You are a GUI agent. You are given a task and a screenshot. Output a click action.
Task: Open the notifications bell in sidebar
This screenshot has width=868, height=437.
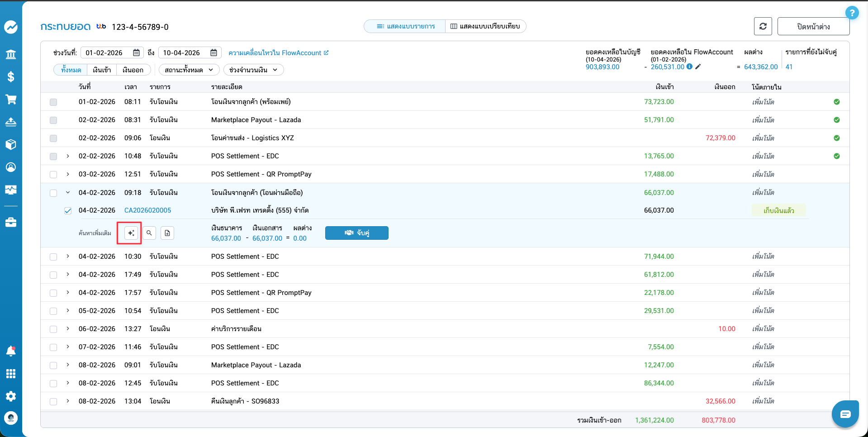point(11,351)
